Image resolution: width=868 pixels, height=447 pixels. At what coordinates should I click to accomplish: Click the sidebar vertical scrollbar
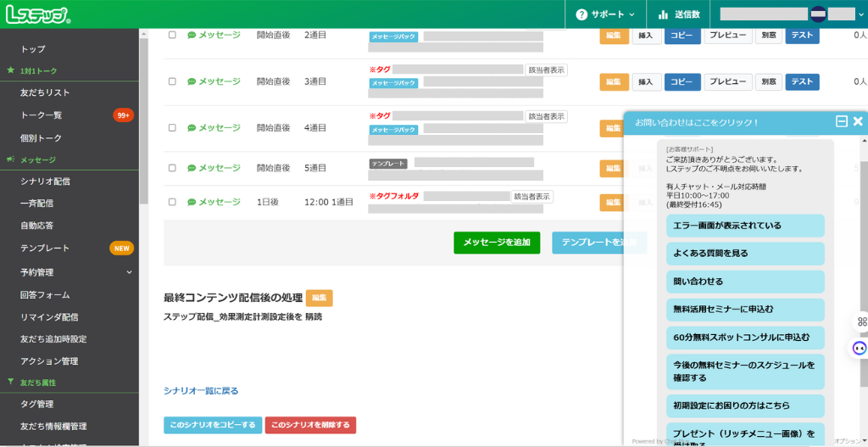pos(144,122)
